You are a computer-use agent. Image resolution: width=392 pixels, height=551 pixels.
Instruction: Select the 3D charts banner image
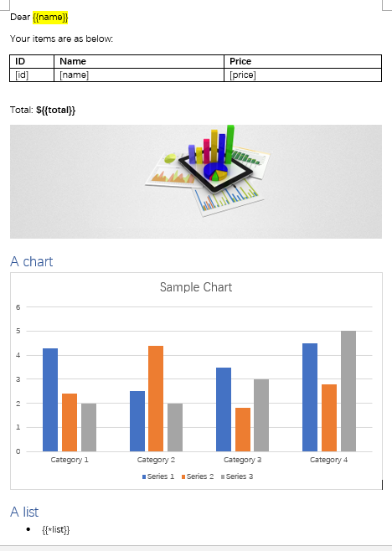(x=196, y=182)
